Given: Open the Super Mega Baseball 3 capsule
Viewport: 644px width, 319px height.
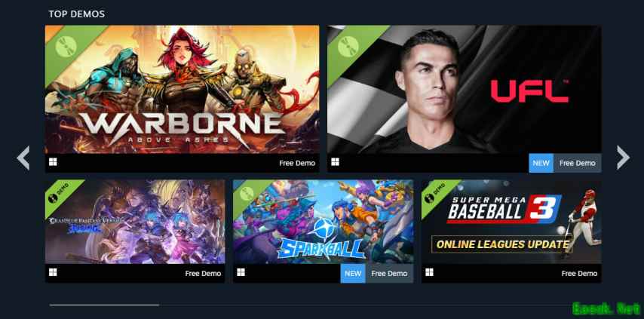Looking at the screenshot, I should click(x=511, y=222).
